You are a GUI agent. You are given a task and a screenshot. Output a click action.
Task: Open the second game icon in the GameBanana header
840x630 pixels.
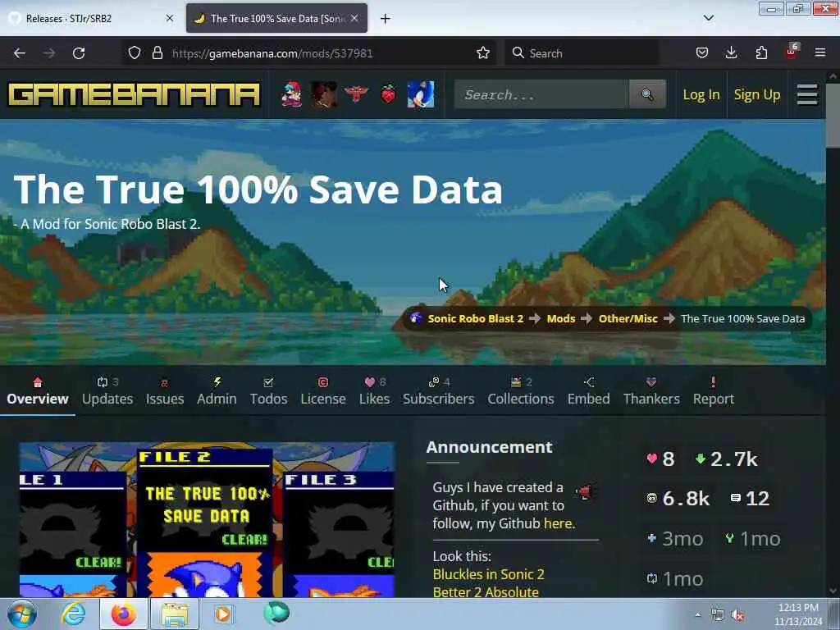(324, 95)
